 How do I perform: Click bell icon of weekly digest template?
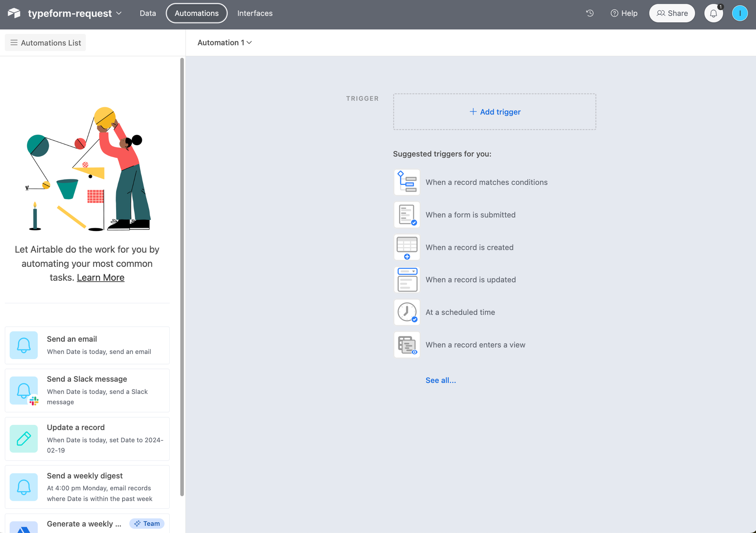pyautogui.click(x=24, y=487)
